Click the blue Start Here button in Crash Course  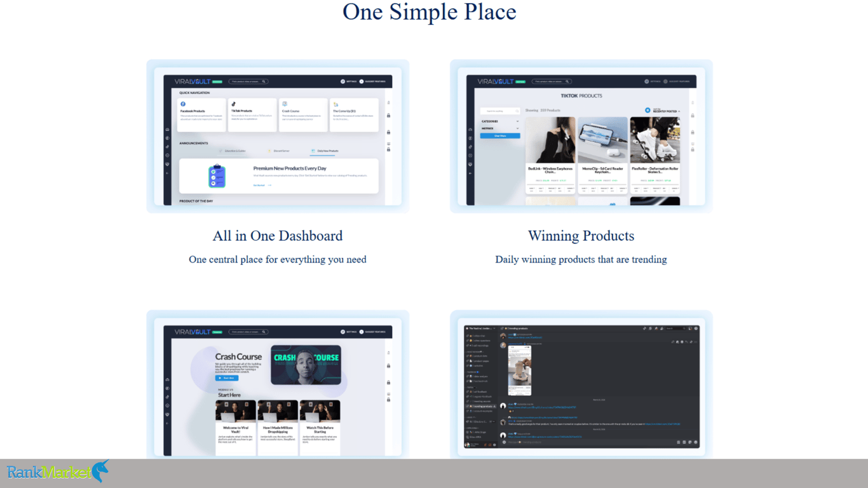tap(227, 378)
